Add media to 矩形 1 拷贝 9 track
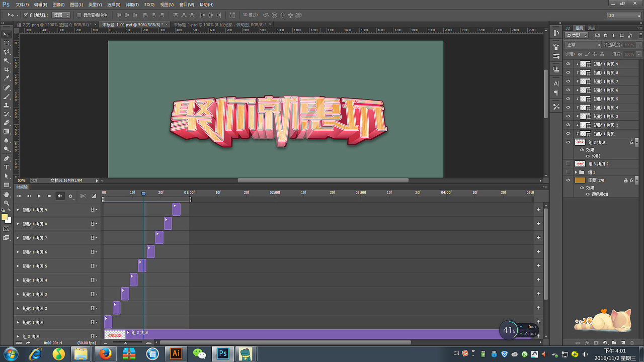This screenshot has height=362, width=644. (x=538, y=210)
